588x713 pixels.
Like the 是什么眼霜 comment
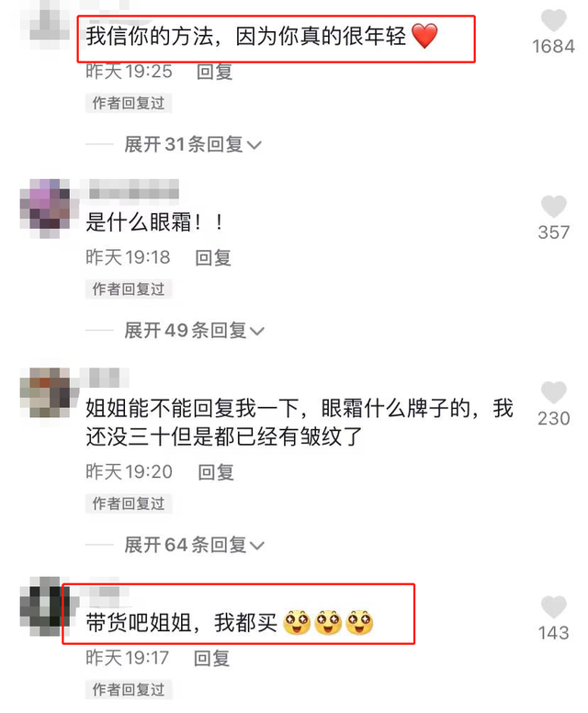(553, 207)
